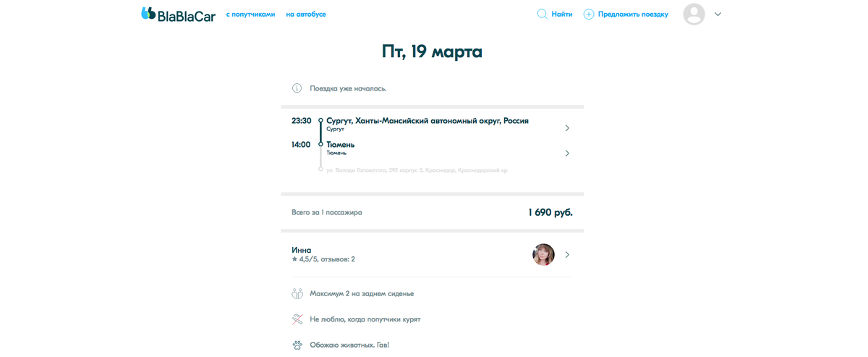Open the BlaBlaCar home logo
Viewport: 868px width, 357px height.
pyautogui.click(x=178, y=14)
